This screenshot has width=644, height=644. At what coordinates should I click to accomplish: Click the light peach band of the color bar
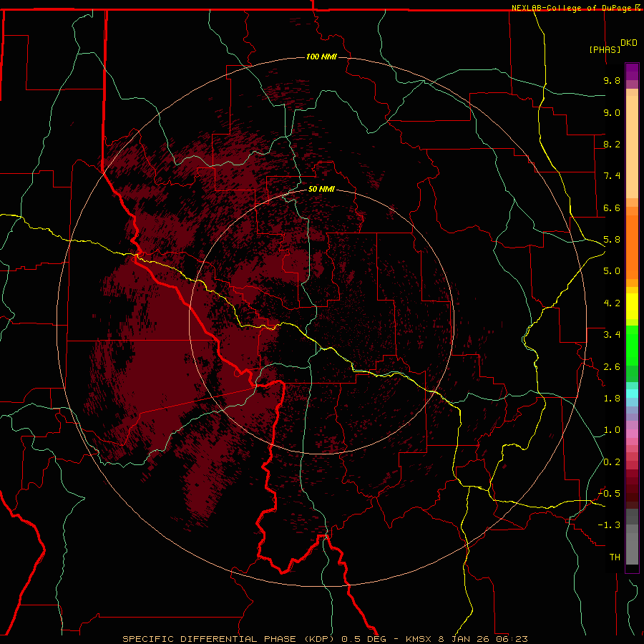tap(632, 147)
